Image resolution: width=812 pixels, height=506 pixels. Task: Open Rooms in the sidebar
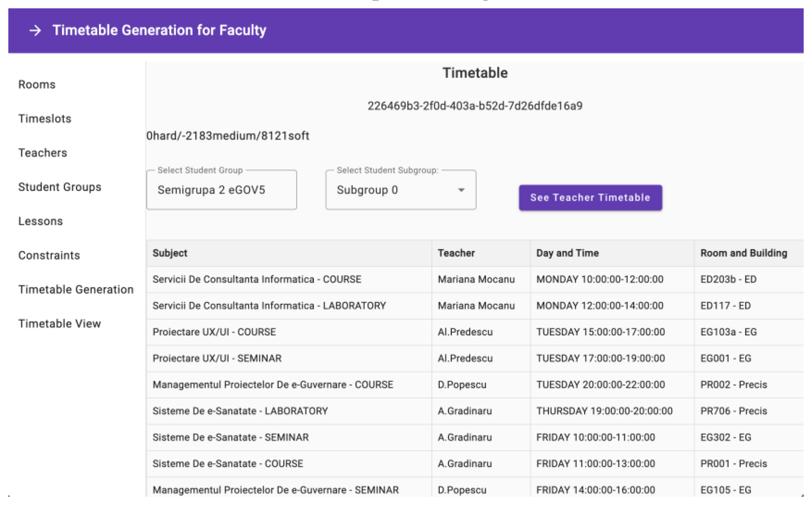(x=37, y=85)
